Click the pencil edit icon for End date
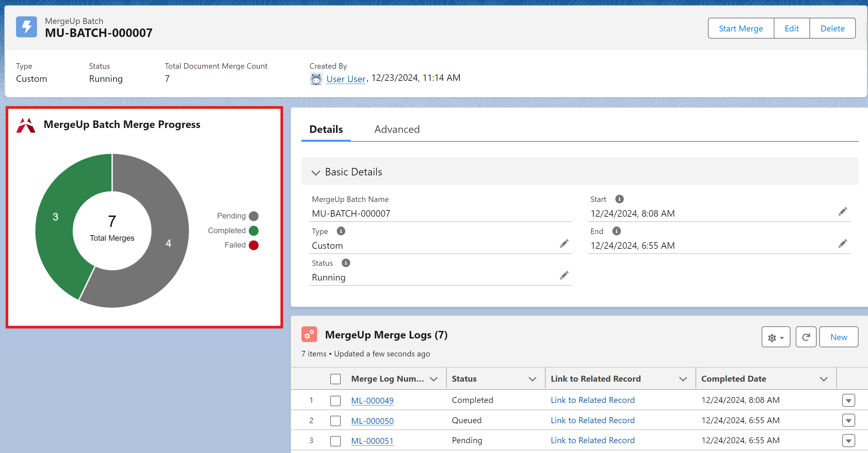Screen dimensions: 868x453 (x=842, y=244)
